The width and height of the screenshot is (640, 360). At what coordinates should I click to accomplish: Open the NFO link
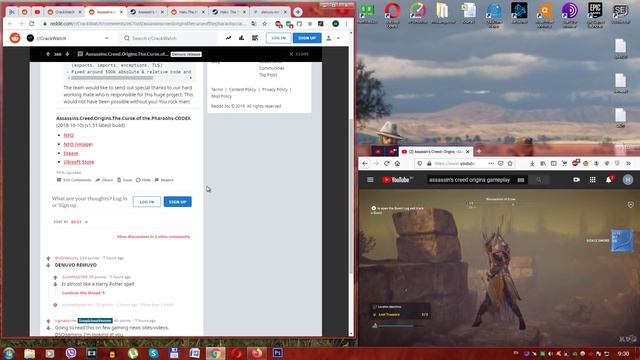[69, 135]
